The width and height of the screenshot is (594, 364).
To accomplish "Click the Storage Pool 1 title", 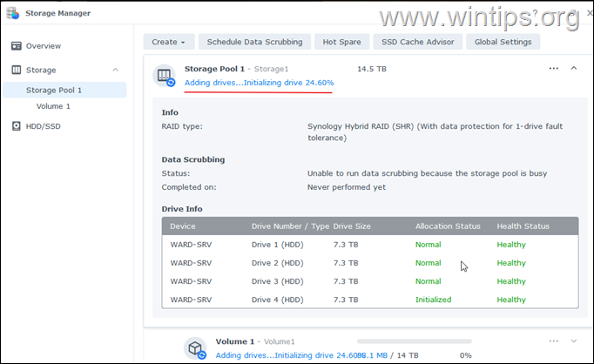I will (214, 69).
